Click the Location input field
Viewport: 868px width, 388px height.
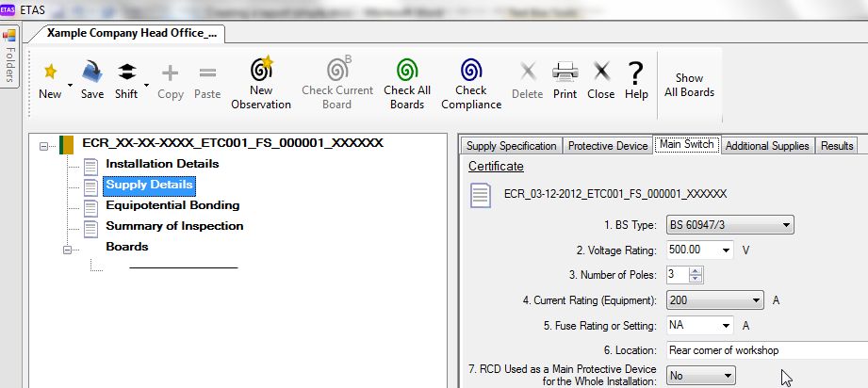point(767,350)
